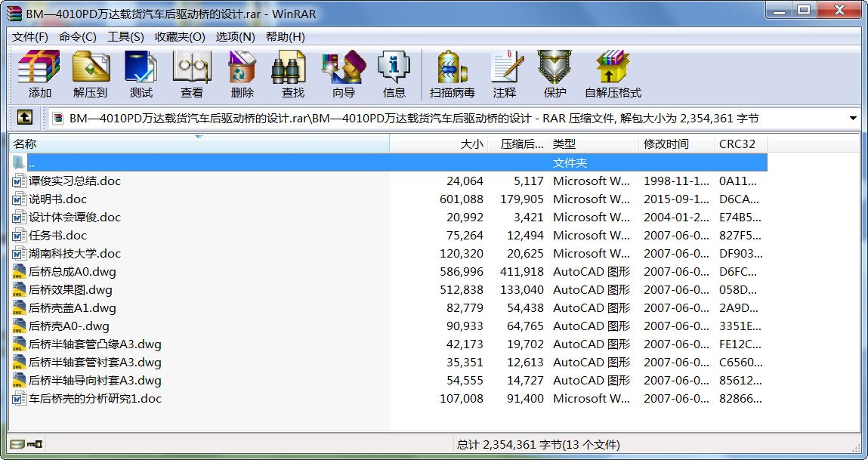Sort by the 大小 column header

[x=438, y=144]
